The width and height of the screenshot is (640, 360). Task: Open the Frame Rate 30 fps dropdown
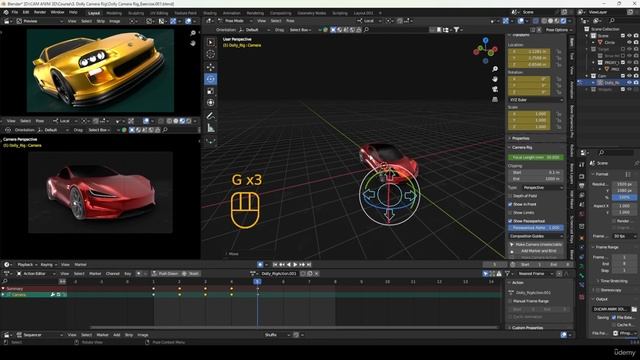pos(624,236)
